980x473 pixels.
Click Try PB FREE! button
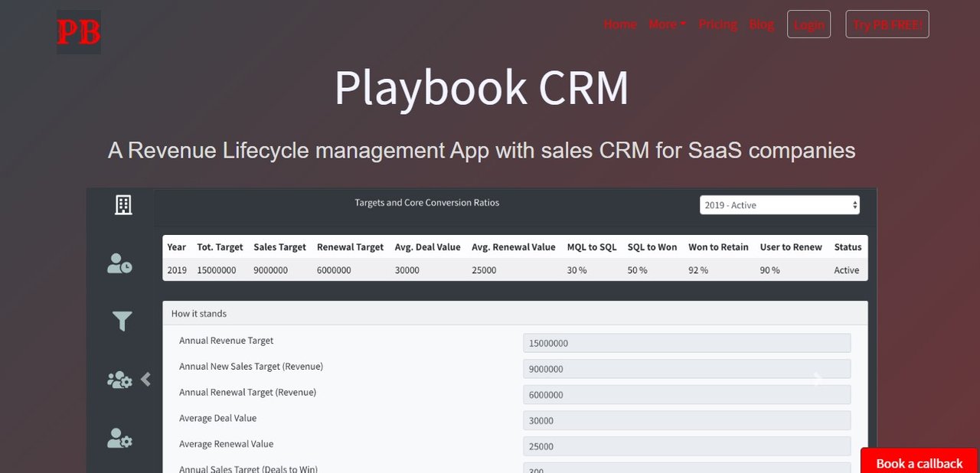coord(887,24)
